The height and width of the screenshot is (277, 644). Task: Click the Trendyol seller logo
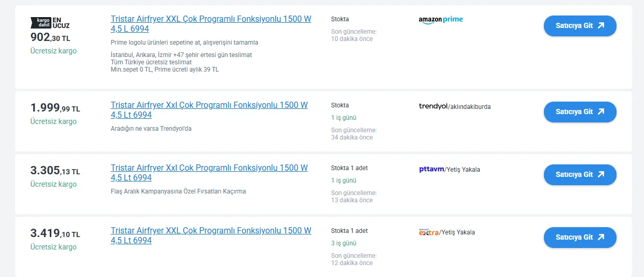point(432,106)
